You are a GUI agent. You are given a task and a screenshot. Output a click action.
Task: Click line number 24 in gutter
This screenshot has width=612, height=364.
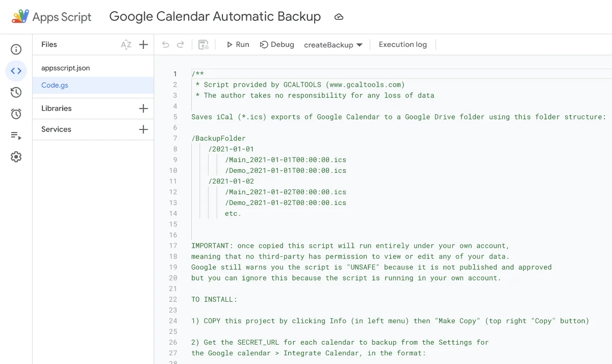click(x=173, y=321)
